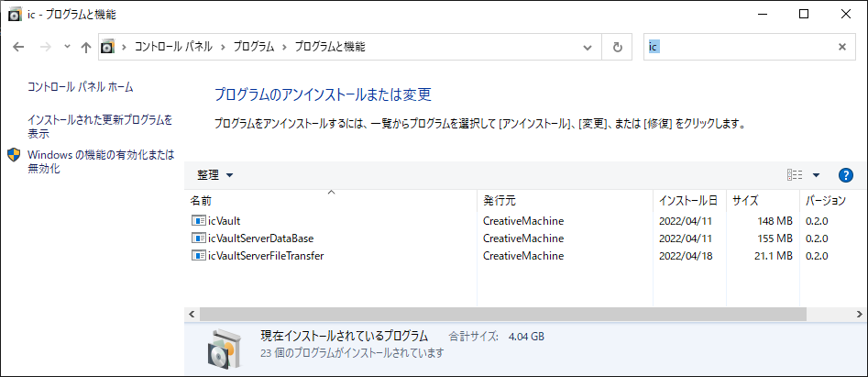
Task: Sort by サイズ column header
Action: pyautogui.click(x=763, y=200)
